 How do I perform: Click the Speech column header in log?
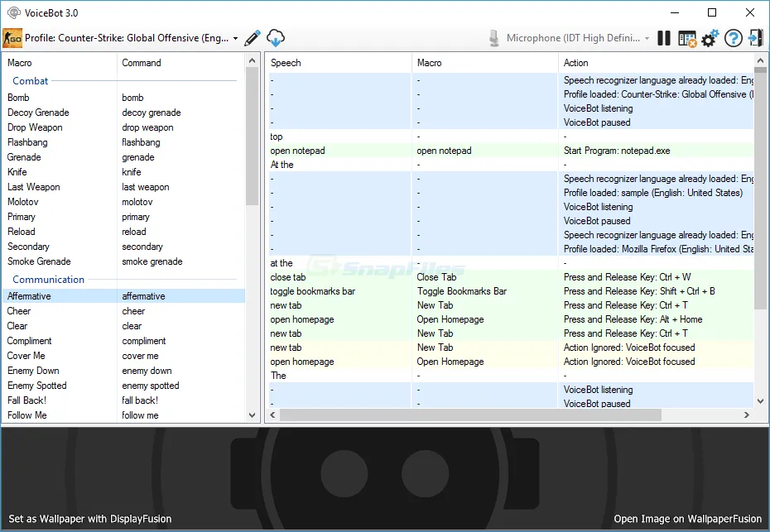(339, 63)
